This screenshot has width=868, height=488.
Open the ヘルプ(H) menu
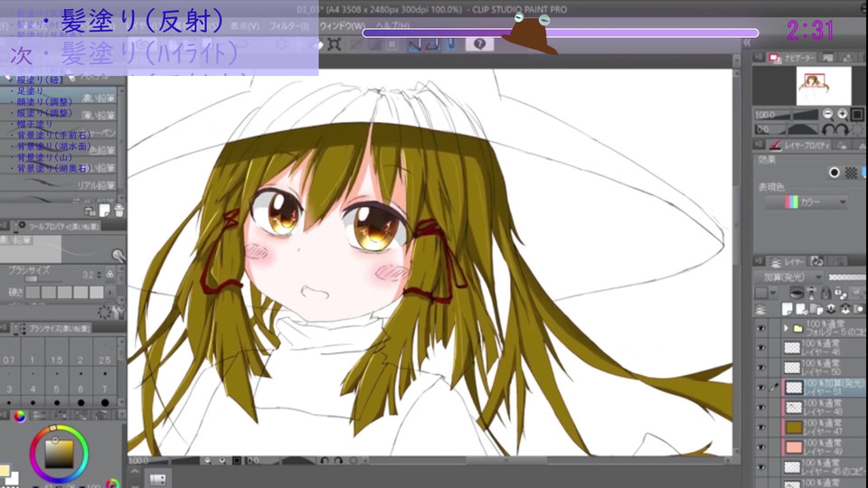click(x=392, y=26)
